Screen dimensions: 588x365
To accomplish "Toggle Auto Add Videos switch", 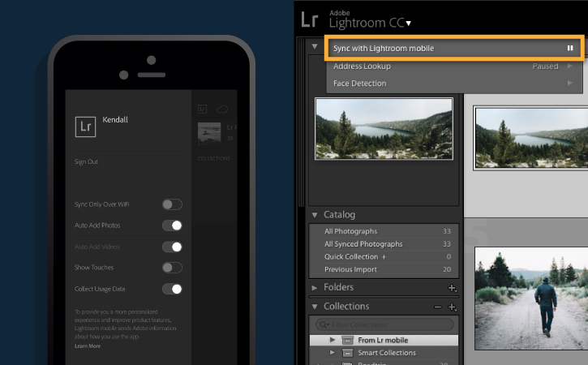I will point(172,247).
